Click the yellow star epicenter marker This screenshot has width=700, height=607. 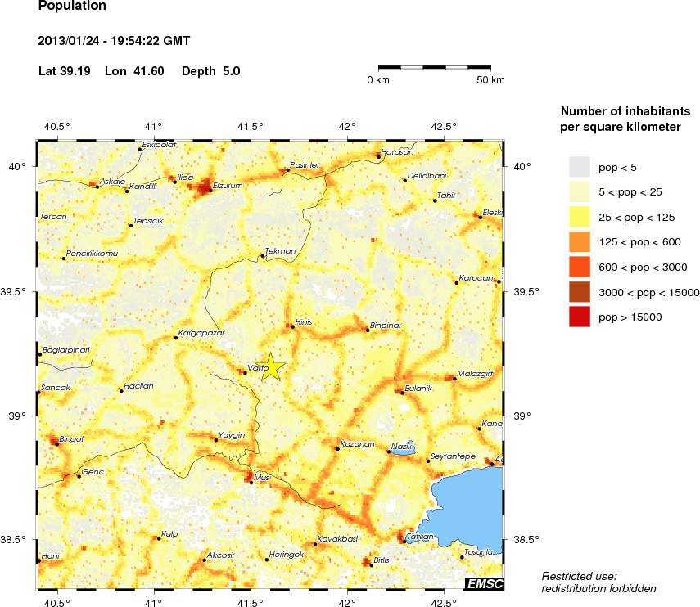[270, 366]
